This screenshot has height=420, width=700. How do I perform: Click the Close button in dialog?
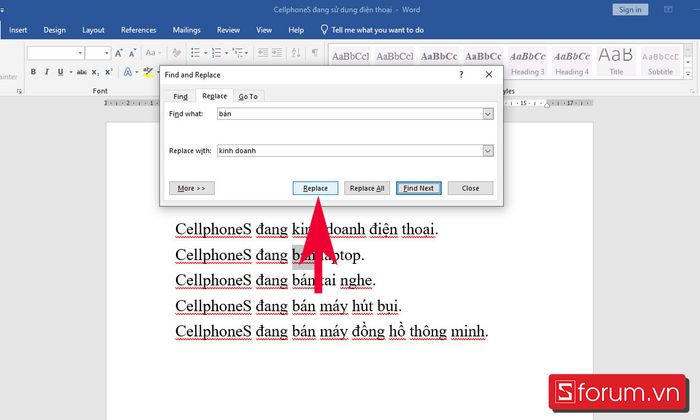[x=471, y=188]
